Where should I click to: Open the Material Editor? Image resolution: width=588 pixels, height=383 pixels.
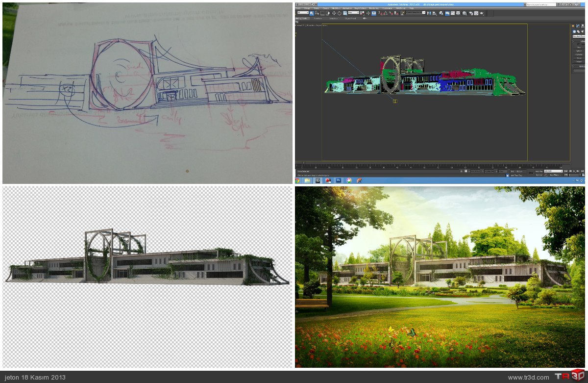point(465,13)
